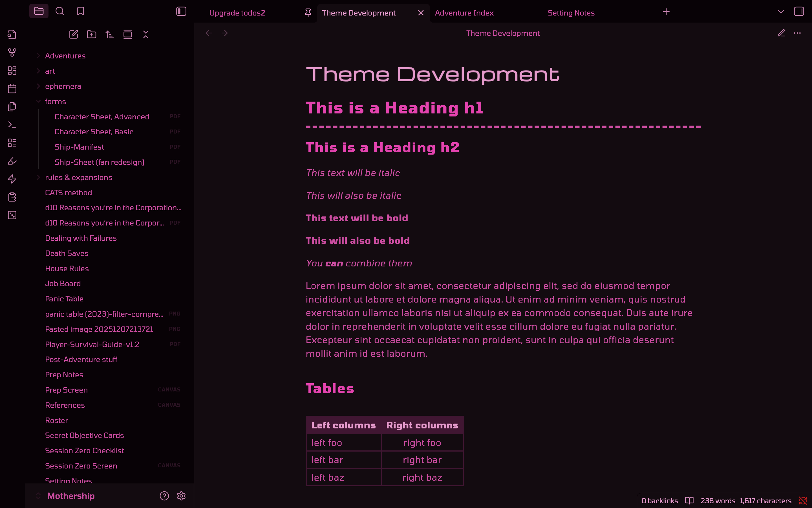Open the Secret Objective Cards note

coord(85,435)
